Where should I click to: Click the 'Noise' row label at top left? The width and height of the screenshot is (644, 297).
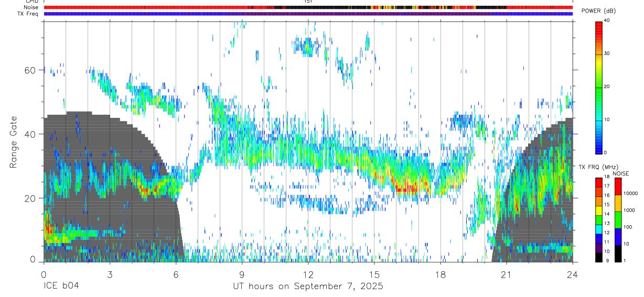pos(31,7)
